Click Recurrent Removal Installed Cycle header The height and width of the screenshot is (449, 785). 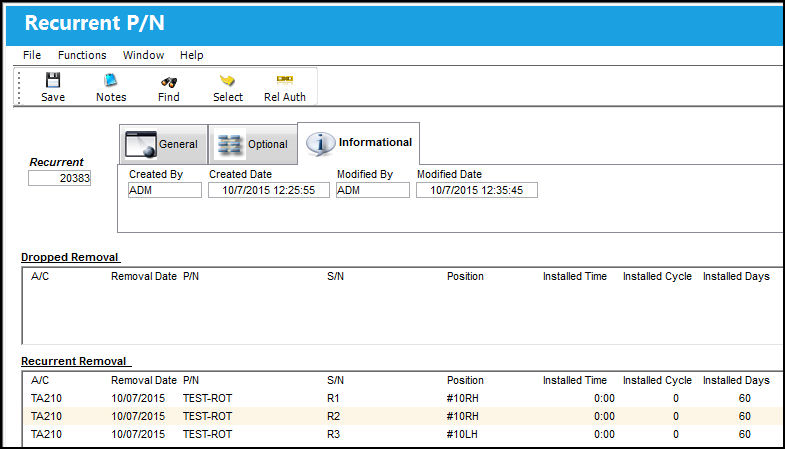657,380
